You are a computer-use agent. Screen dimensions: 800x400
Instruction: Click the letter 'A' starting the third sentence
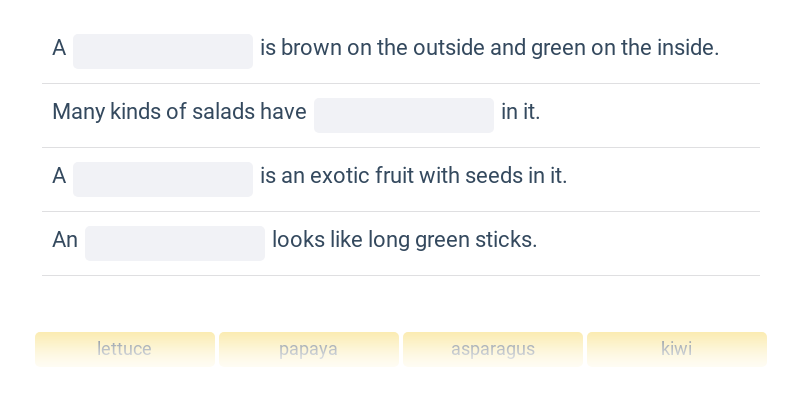pos(59,176)
